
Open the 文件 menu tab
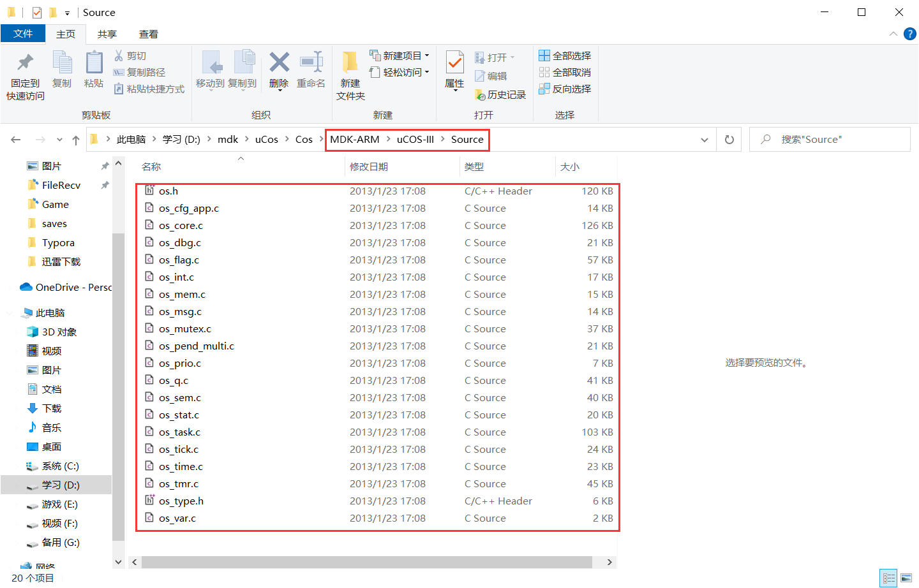pos(23,34)
